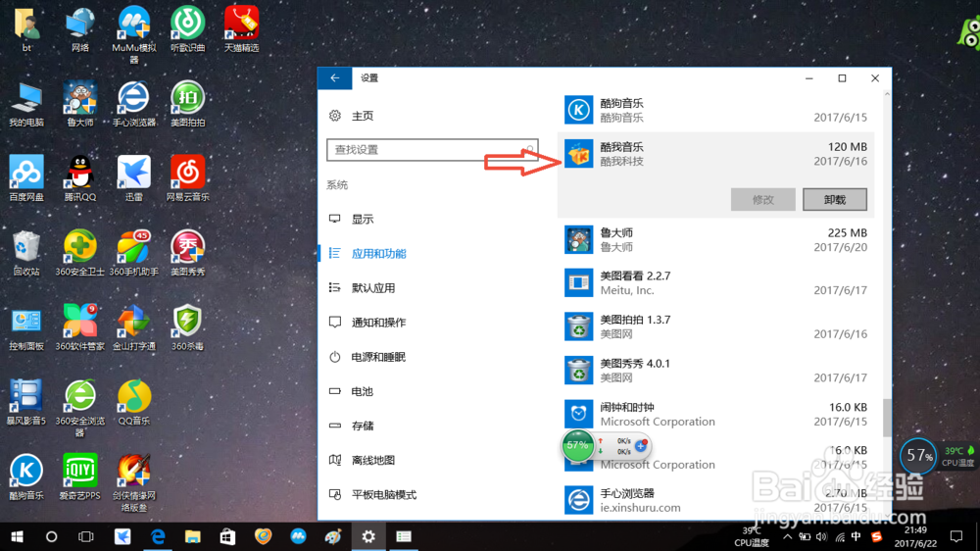Click the Settings window vertical scrollbar thumb

pyautogui.click(x=887, y=417)
